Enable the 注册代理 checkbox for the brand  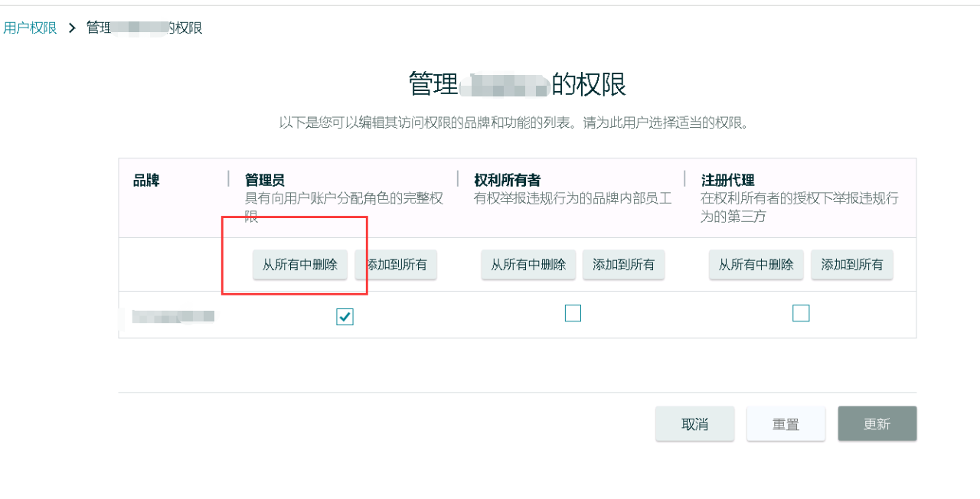(x=801, y=313)
